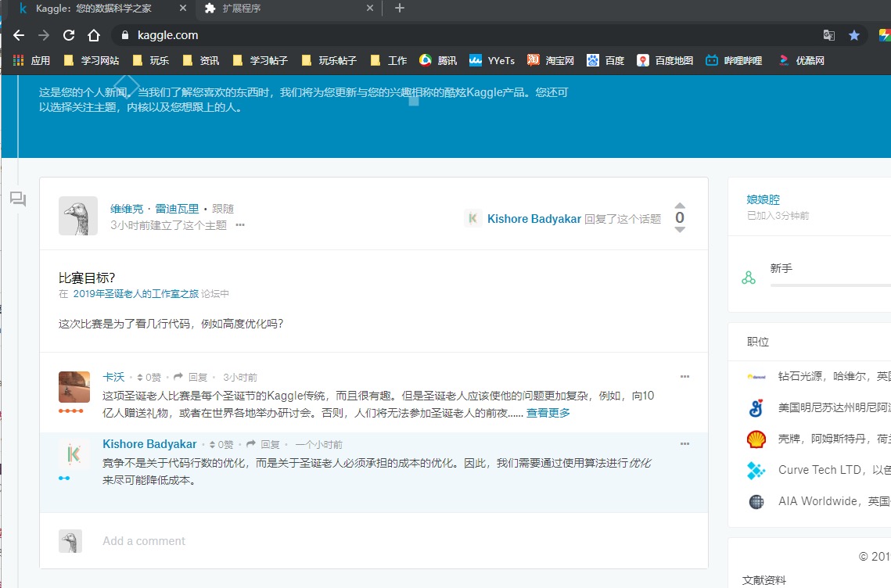
Task: Open the three-dot menu on 卡沃's comment
Action: click(684, 377)
